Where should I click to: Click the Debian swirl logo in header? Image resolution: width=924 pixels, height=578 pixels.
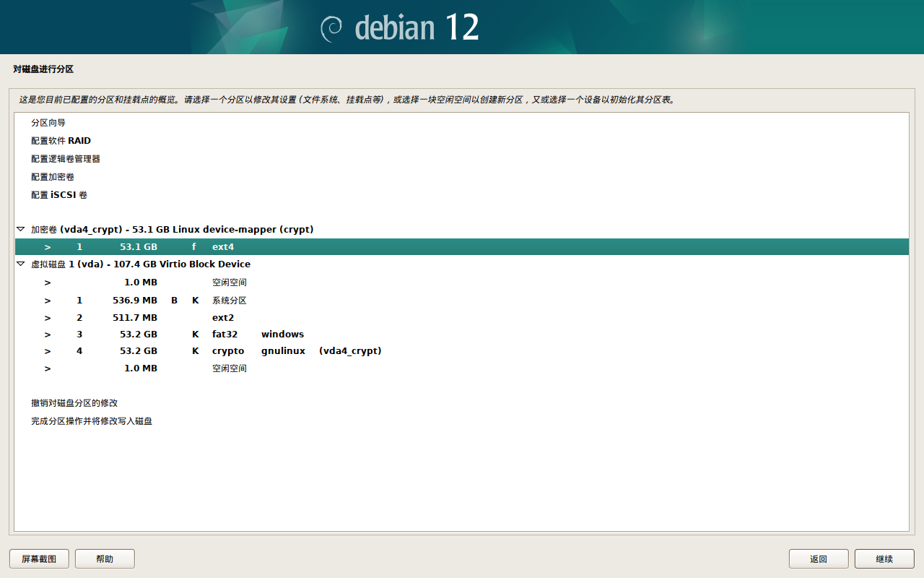331,27
